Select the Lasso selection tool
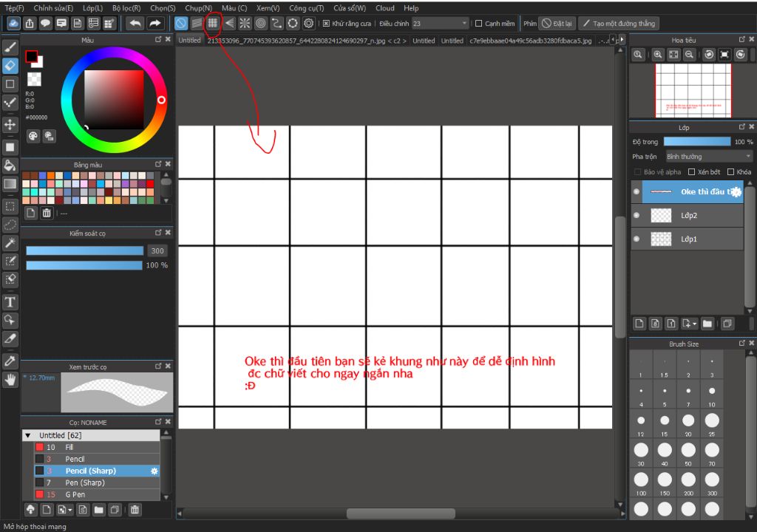The width and height of the screenshot is (757, 532). click(x=10, y=225)
